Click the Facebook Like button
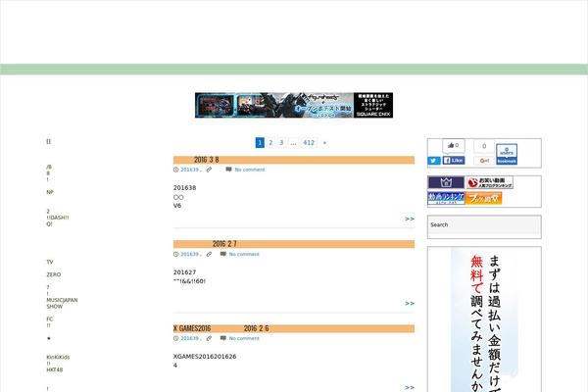 (454, 160)
